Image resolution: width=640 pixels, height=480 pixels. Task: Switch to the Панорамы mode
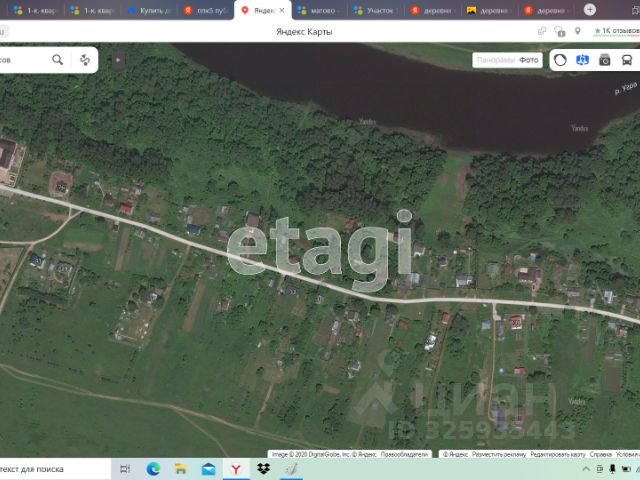[x=496, y=60]
